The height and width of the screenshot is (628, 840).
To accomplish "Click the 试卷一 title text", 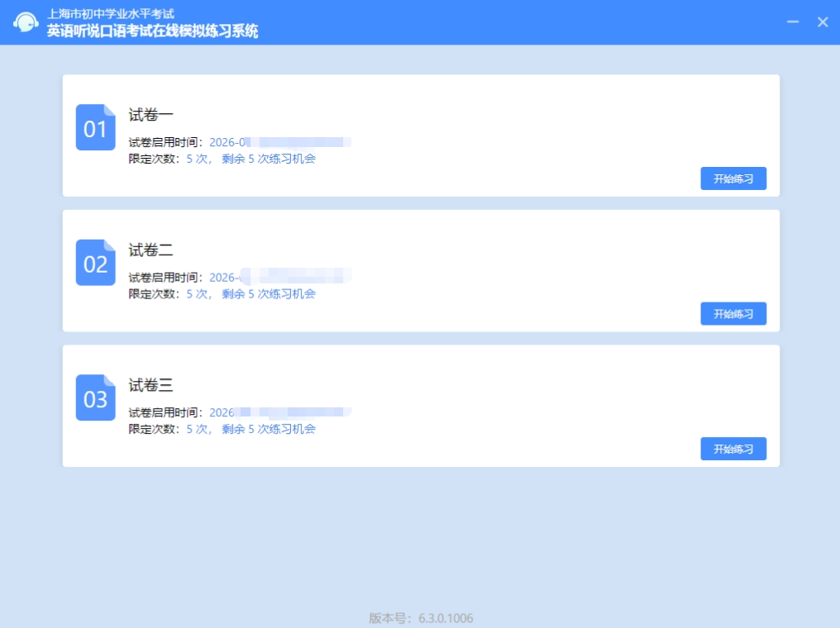I will 150,116.
